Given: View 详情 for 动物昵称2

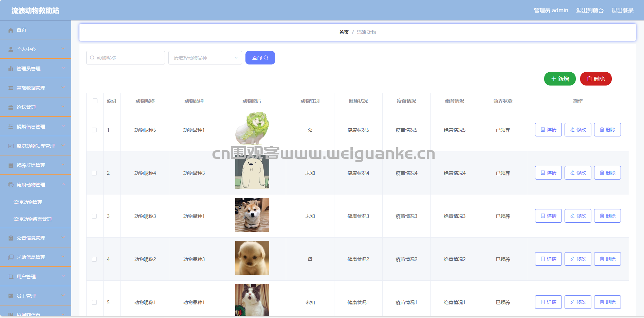Looking at the screenshot, I should coord(548,259).
